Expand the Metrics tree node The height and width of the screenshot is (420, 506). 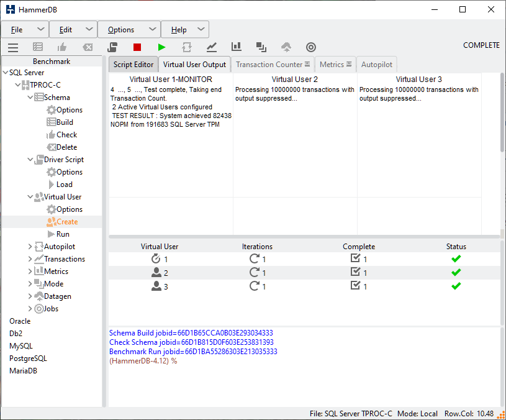(30, 271)
